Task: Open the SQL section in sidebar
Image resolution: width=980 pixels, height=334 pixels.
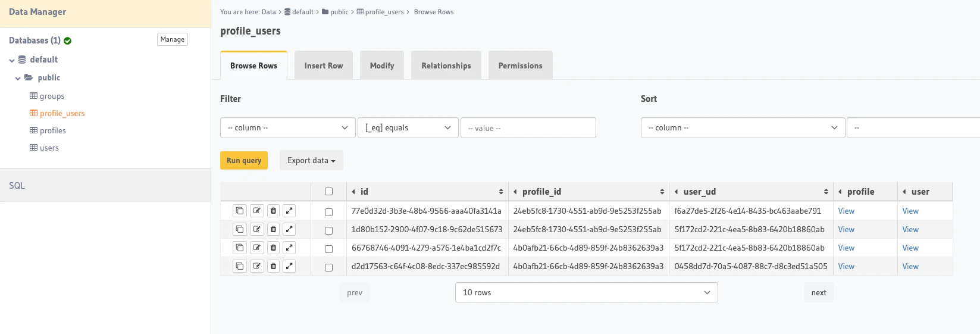Action: coord(105,185)
